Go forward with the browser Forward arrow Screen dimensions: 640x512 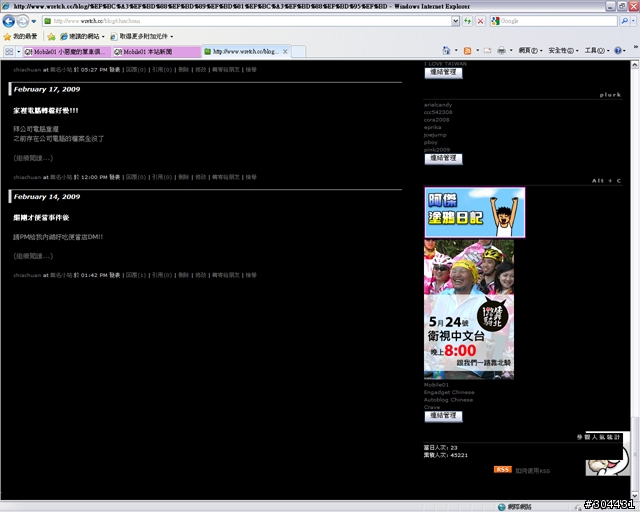(x=23, y=21)
